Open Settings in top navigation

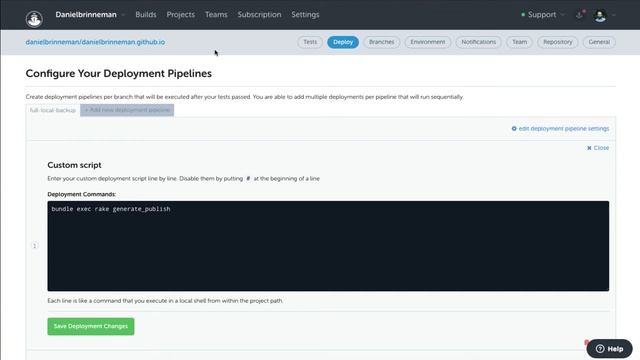(x=305, y=15)
